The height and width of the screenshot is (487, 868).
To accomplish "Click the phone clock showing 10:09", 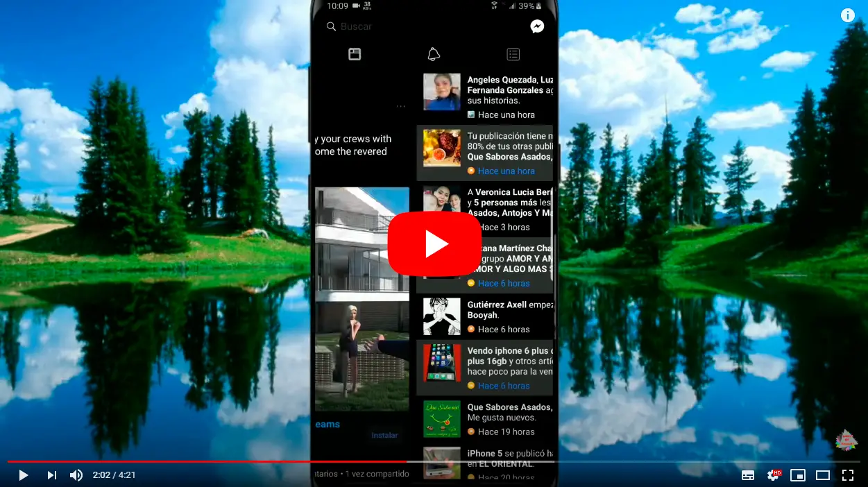I will pyautogui.click(x=337, y=6).
